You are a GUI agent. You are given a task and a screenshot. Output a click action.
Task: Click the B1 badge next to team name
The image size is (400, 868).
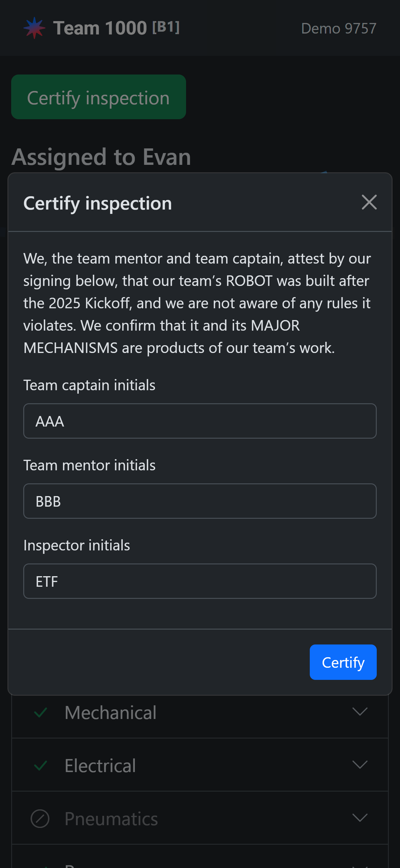point(166,27)
